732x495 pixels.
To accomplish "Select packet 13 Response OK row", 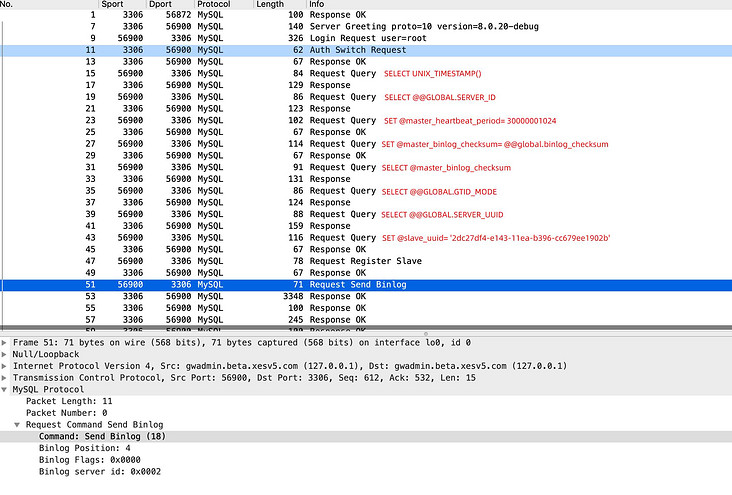I will [x=366, y=62].
